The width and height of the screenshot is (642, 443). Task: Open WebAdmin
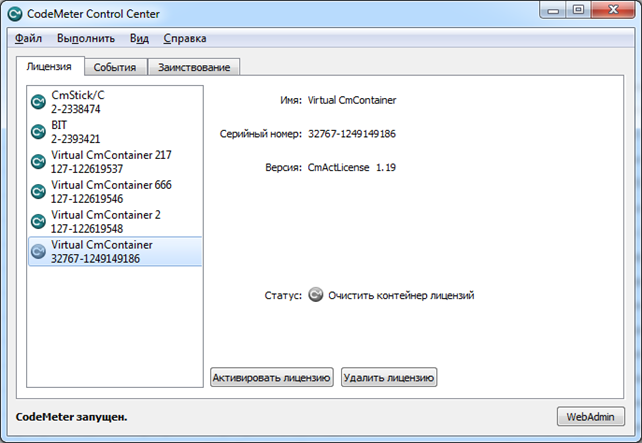590,416
